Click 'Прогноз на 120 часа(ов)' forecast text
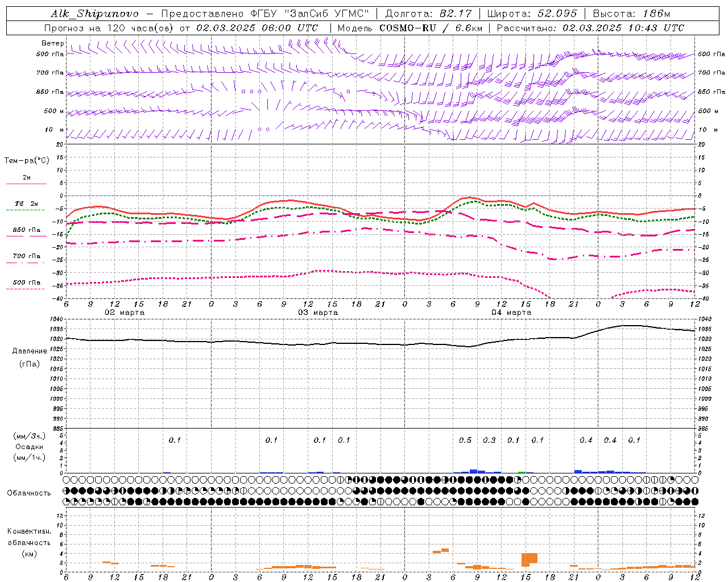The width and height of the screenshot is (728, 582). tap(109, 28)
